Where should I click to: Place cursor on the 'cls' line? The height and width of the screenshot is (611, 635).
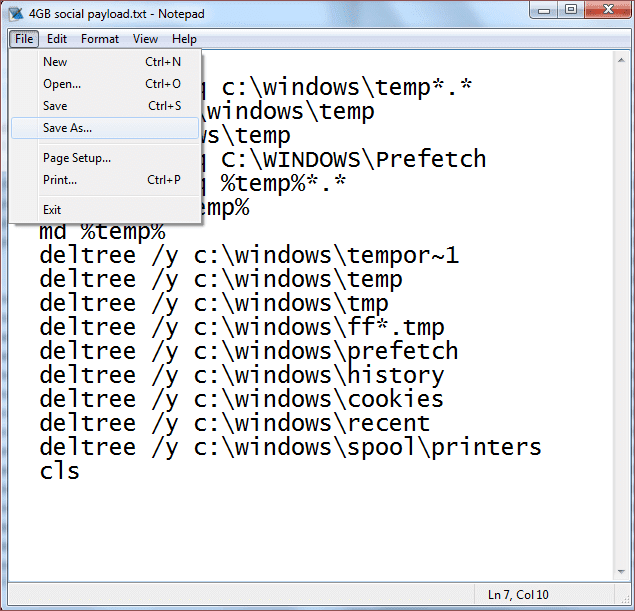coord(60,471)
